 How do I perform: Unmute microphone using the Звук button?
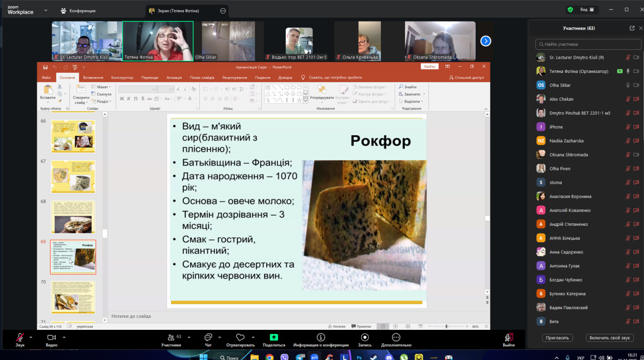click(20, 337)
